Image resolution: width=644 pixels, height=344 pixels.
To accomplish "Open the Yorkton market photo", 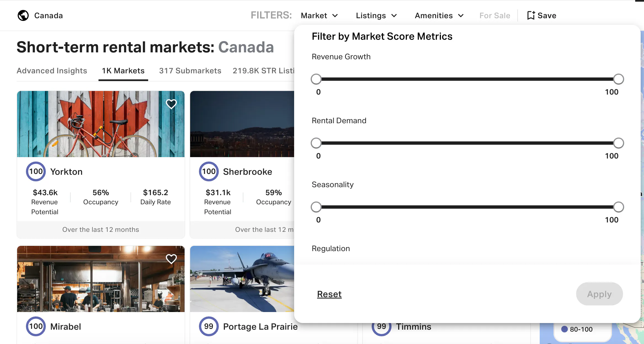I will click(x=101, y=124).
